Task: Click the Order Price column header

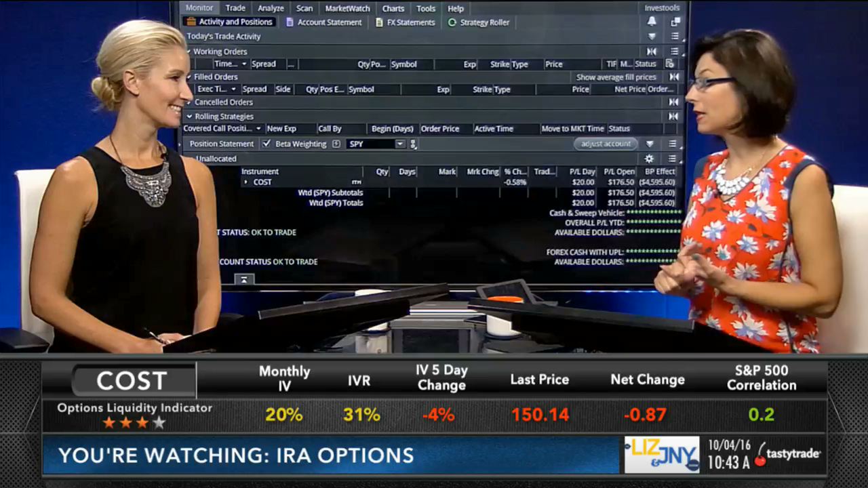Action: [440, 129]
